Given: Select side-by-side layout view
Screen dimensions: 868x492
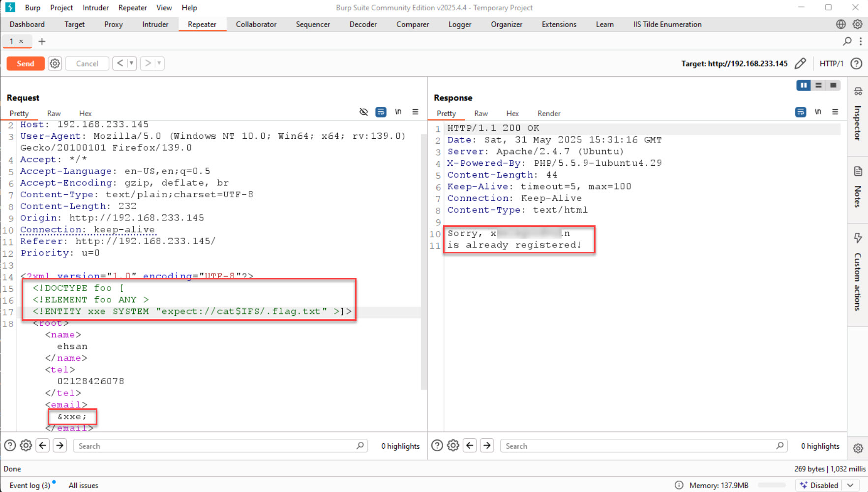Looking at the screenshot, I should point(804,85).
